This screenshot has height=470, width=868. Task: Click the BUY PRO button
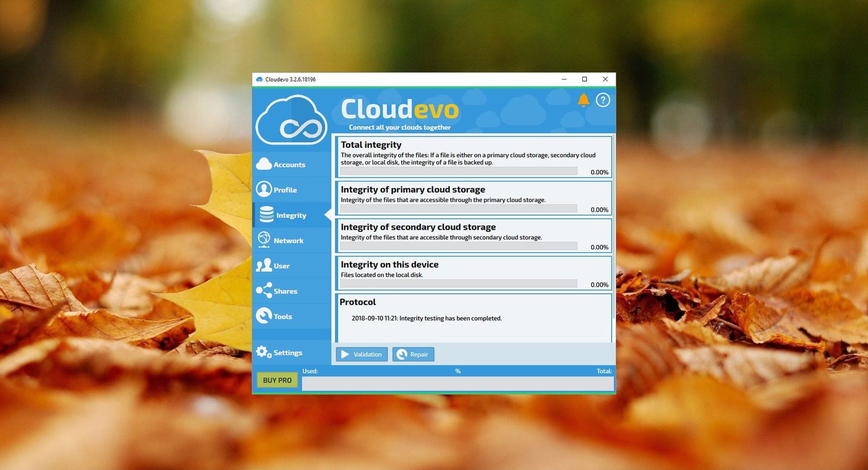point(277,380)
